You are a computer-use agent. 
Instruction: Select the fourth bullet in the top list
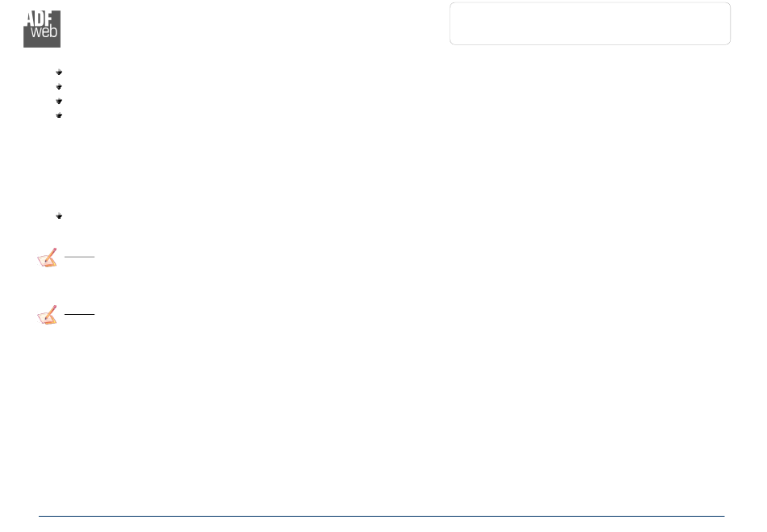click(59, 115)
